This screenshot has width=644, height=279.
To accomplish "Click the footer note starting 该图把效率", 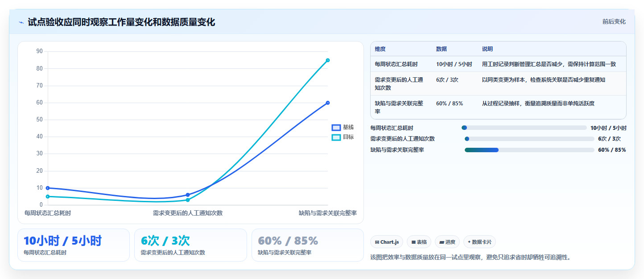I will pyautogui.click(x=471, y=257).
